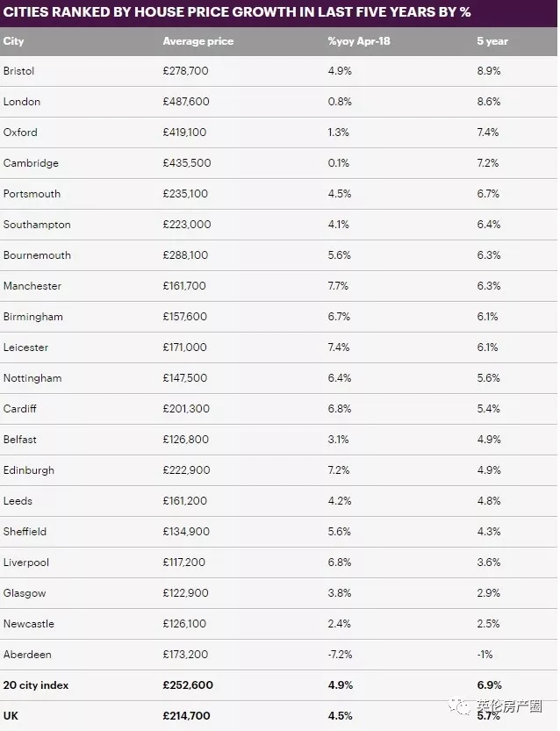Viewport: 560px width, 731px height.
Task: Click the table title banner text
Action: point(237,12)
